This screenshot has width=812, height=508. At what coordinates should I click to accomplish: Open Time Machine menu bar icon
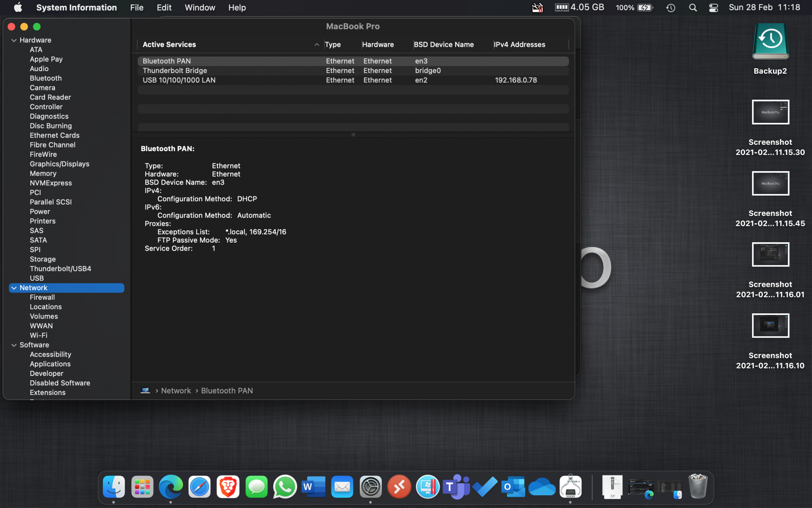671,8
